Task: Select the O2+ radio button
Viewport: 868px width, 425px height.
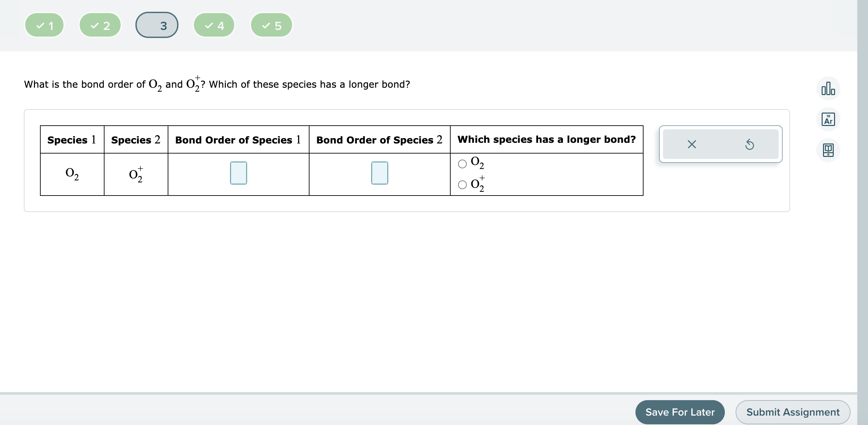Action: pyautogui.click(x=462, y=185)
